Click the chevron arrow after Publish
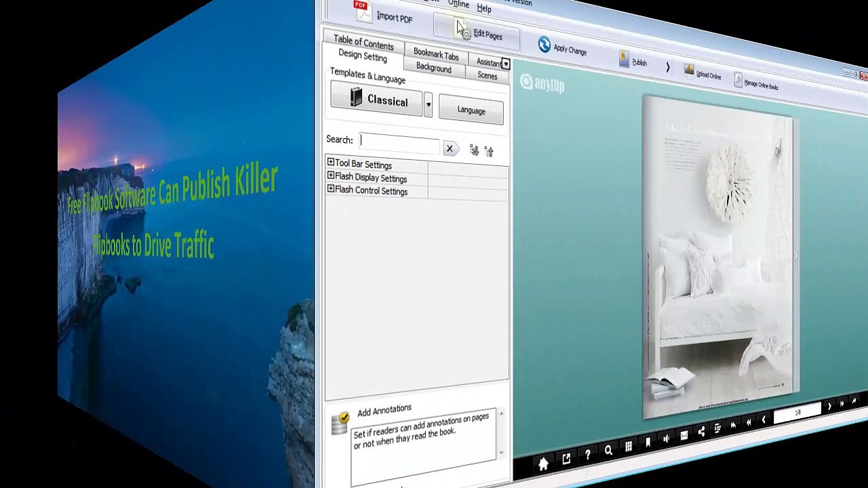 (667, 67)
